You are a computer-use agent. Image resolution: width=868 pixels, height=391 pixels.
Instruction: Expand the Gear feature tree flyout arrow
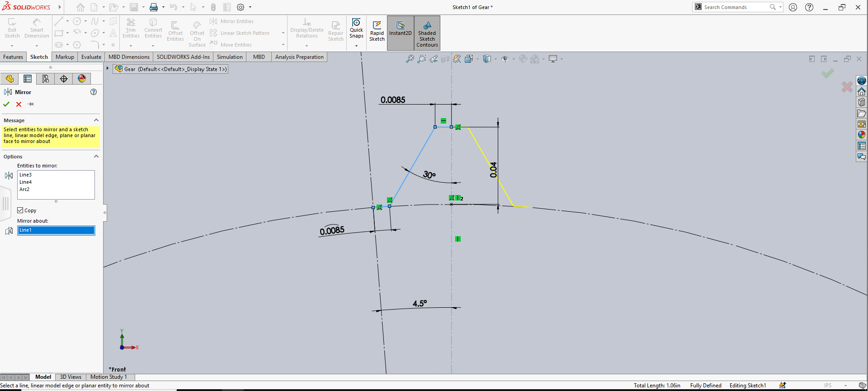108,69
